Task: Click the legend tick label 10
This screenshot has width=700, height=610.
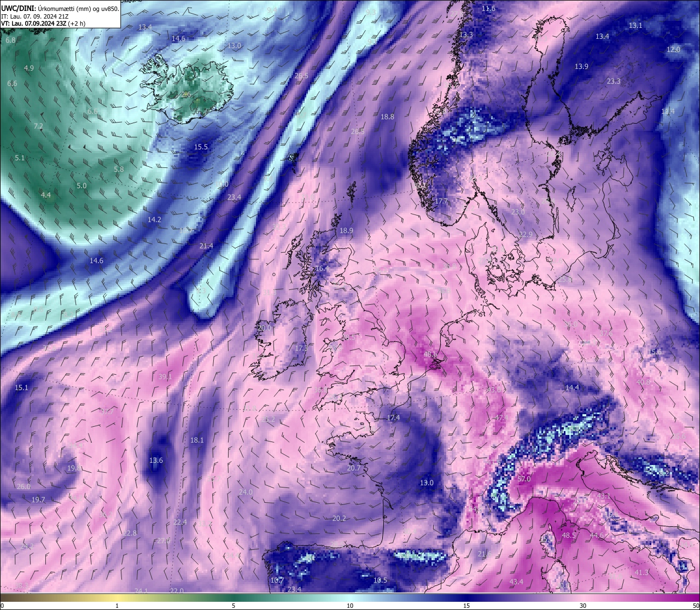Action: (x=349, y=606)
